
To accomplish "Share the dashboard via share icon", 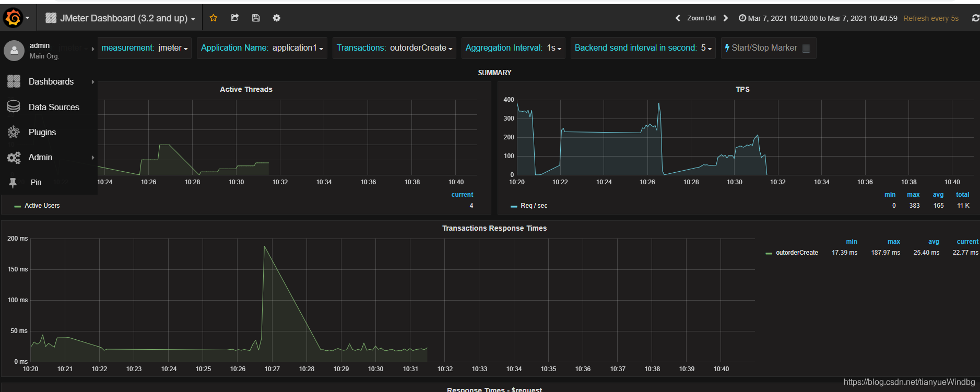I will [x=234, y=18].
